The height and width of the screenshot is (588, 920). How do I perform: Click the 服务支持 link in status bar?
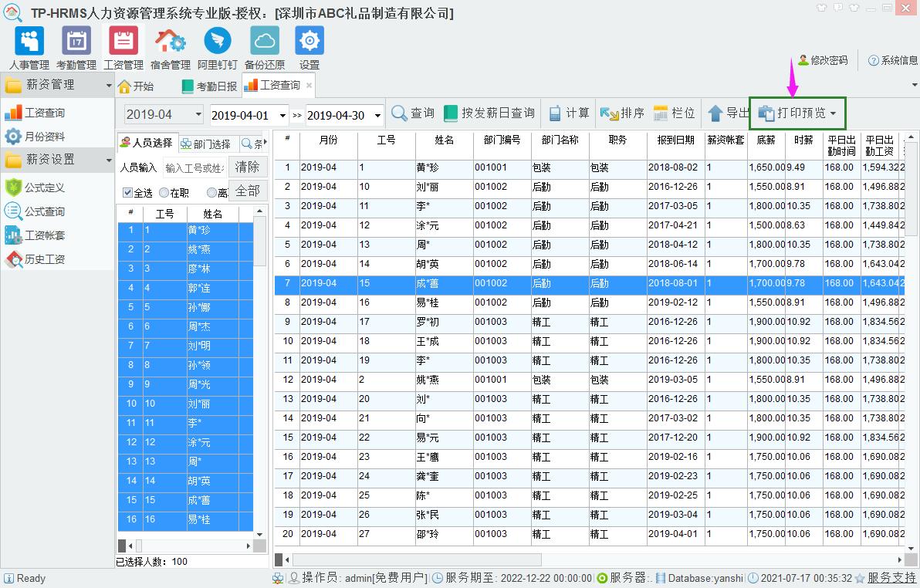(x=891, y=578)
